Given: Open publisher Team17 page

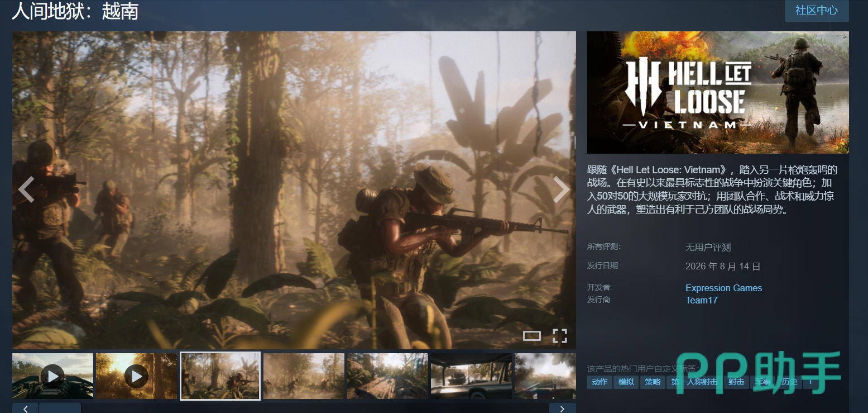Looking at the screenshot, I should point(702,300).
